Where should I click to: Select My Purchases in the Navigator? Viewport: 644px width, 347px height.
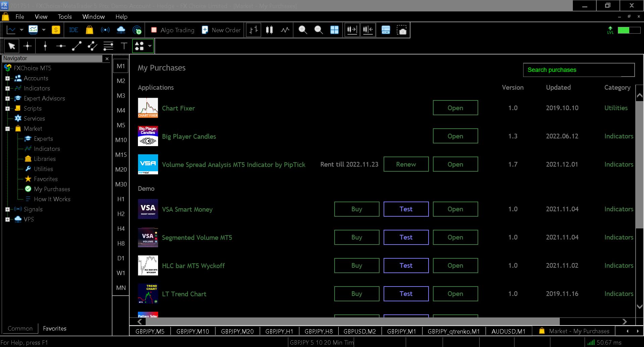[52, 189]
